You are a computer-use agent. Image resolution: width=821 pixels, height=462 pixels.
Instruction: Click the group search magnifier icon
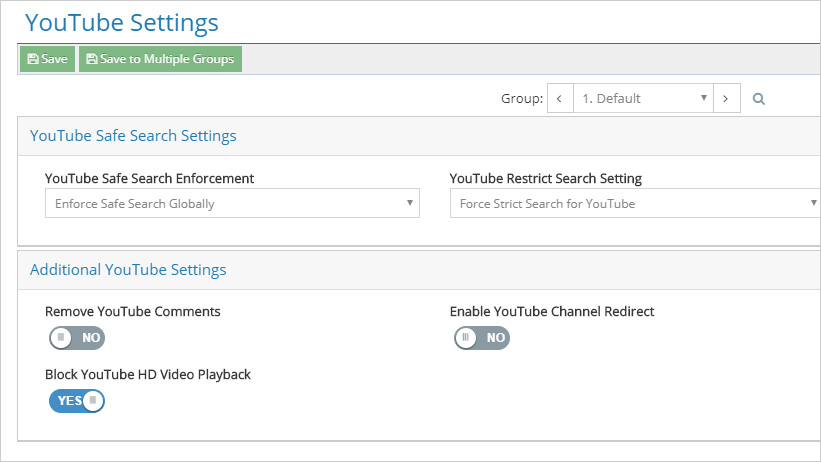759,98
